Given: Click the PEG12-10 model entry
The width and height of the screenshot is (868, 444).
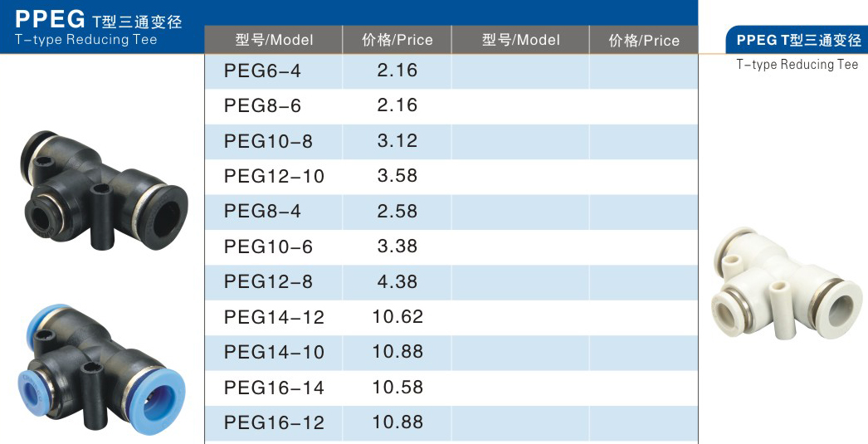Looking at the screenshot, I should 274,177.
